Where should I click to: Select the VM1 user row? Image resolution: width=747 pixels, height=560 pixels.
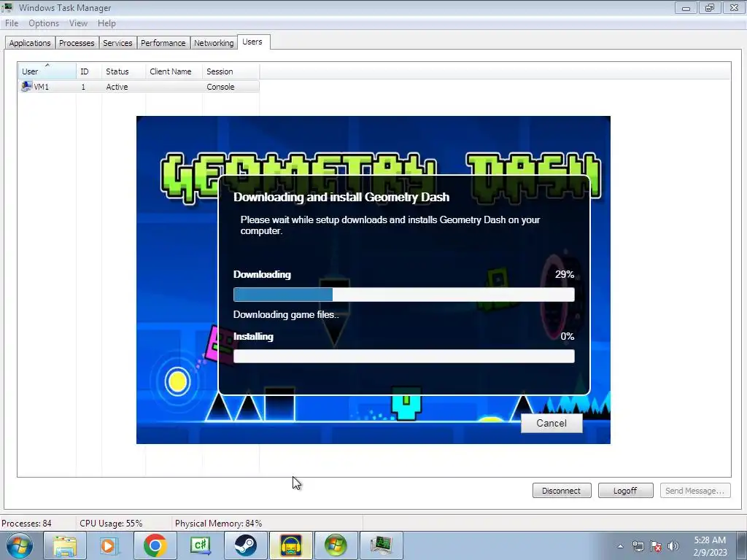(x=139, y=87)
